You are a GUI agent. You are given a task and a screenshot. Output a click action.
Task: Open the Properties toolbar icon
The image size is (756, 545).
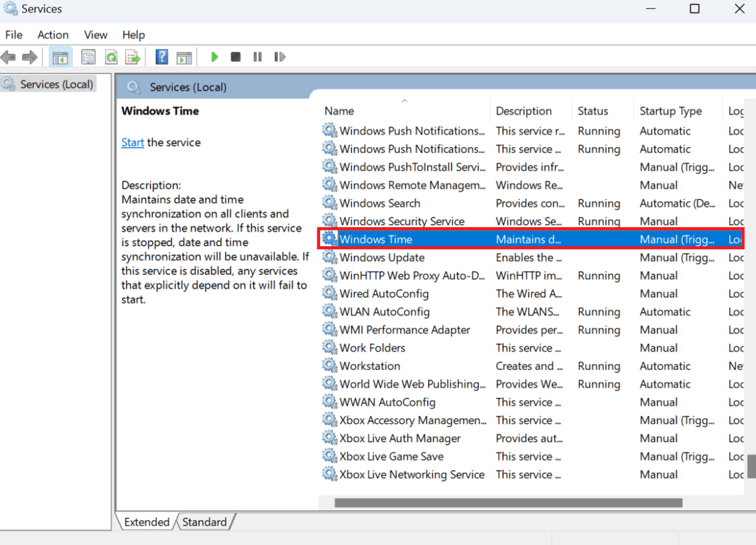click(88, 57)
